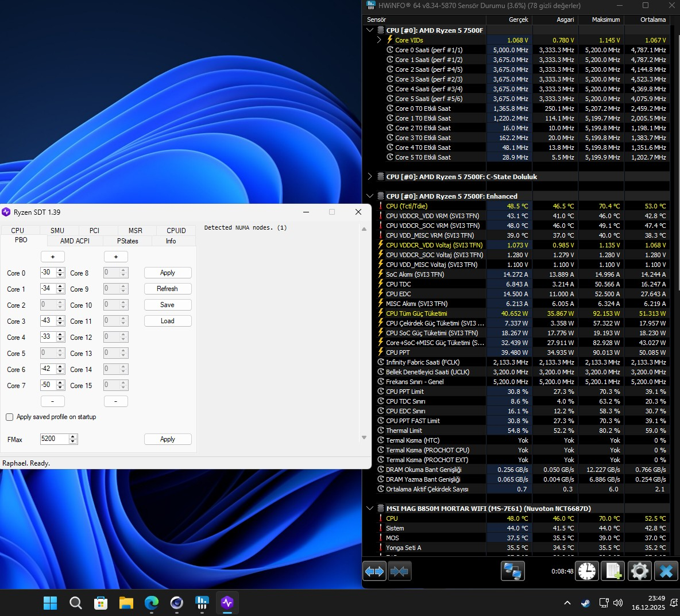Click minus button below Core 7 column

pos(53,401)
